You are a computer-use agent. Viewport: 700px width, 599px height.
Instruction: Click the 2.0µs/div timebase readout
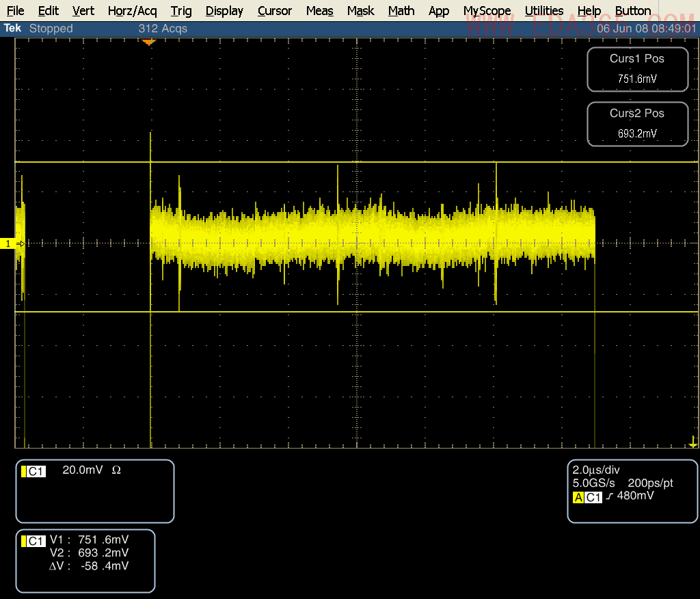pos(596,470)
